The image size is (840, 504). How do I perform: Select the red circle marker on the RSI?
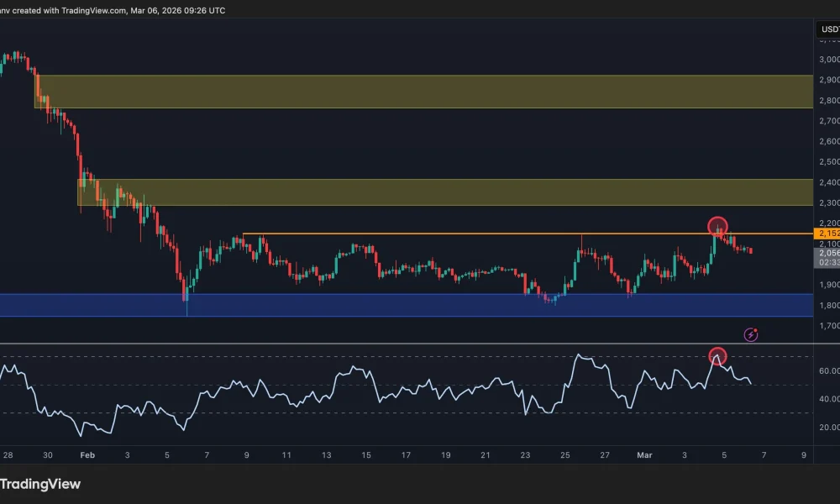tap(717, 355)
